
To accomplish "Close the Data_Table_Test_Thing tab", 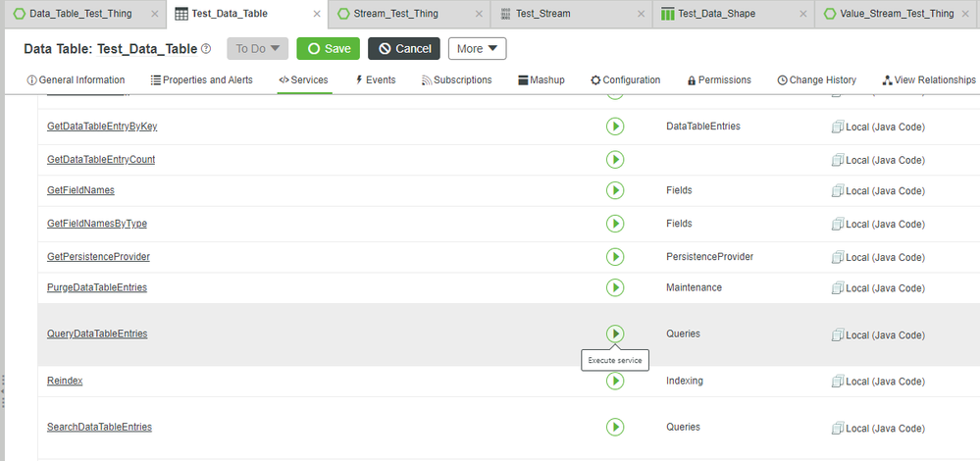I will [155, 14].
